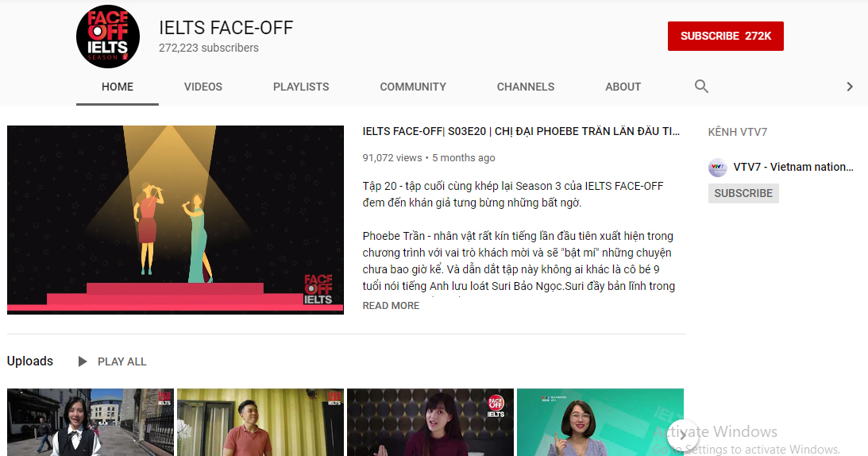Click the IELTS FACE-OFF channel name
This screenshot has width=868, height=456.
(x=226, y=28)
